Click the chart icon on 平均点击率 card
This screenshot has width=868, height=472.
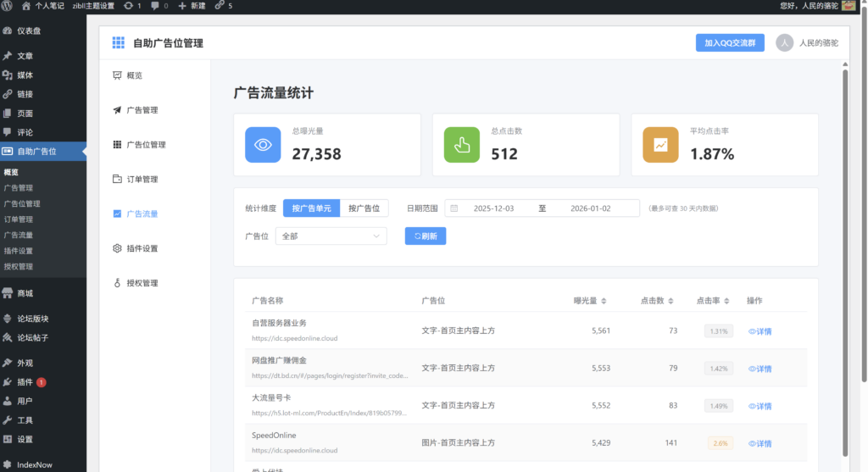(660, 145)
